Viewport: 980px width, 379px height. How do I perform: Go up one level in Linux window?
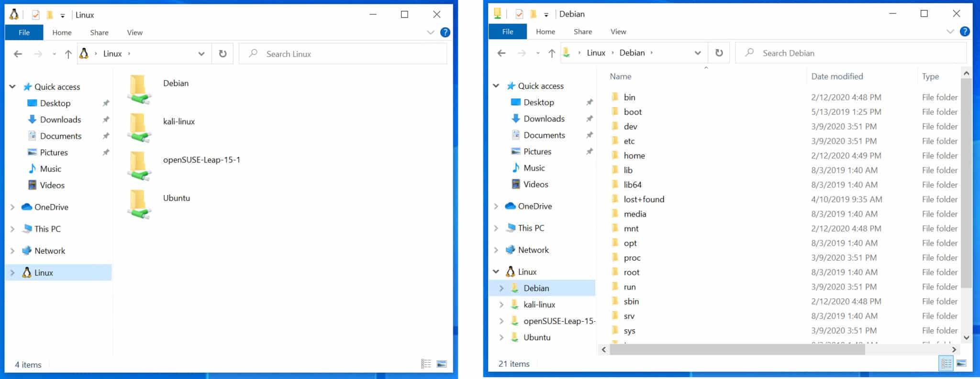68,54
